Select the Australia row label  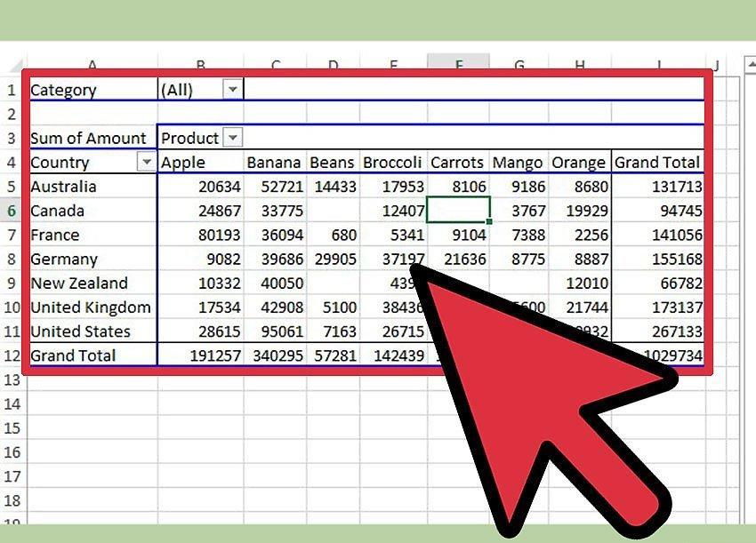point(93,187)
